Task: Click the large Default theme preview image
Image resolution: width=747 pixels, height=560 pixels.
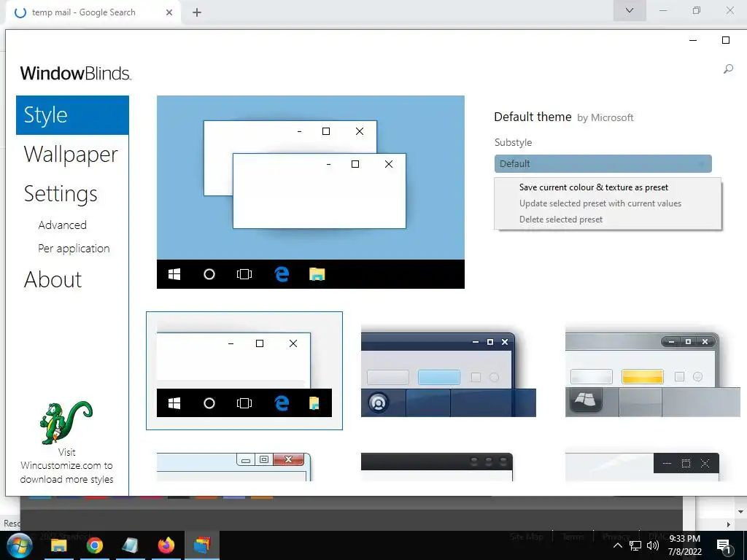Action: coord(311,192)
